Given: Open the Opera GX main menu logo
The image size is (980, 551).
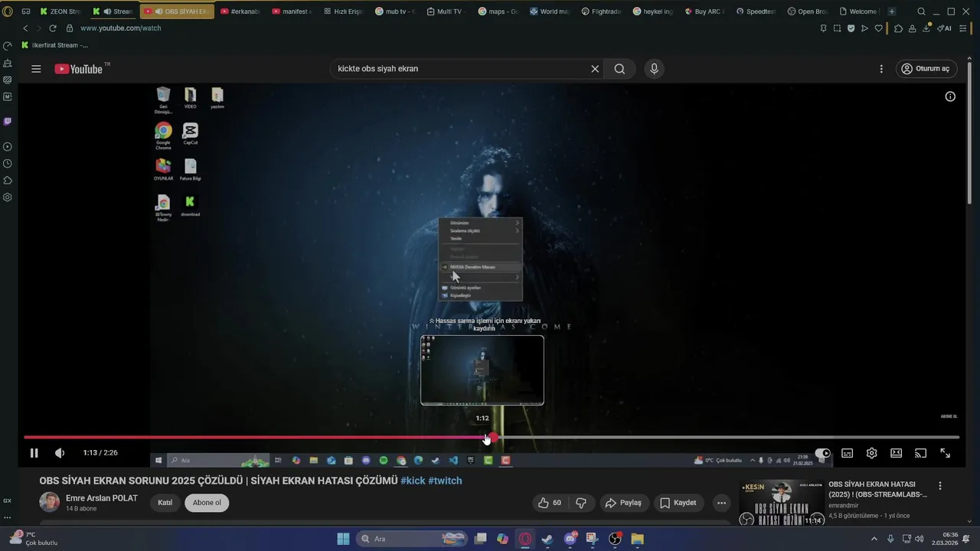Looking at the screenshot, I should pos(8,11).
